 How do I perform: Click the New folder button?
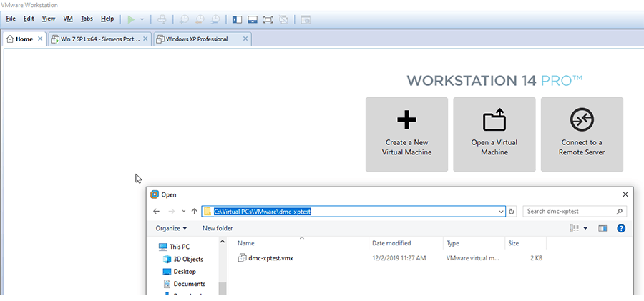[x=218, y=228]
